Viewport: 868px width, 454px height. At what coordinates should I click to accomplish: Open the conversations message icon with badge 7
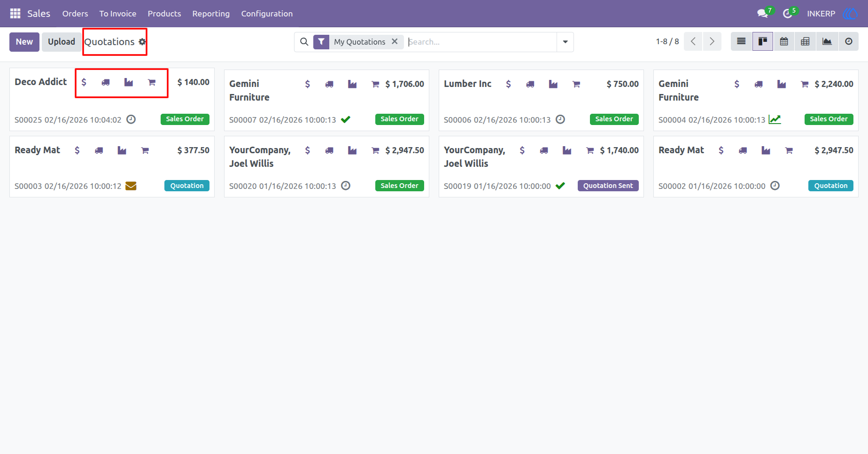pyautogui.click(x=763, y=14)
